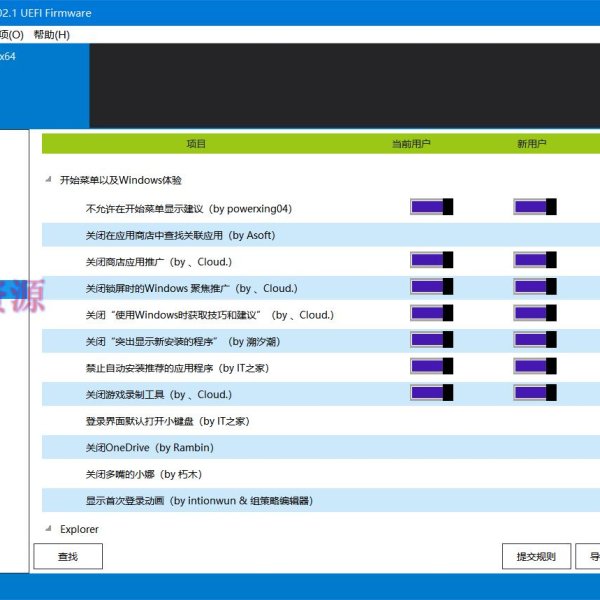Toggle 使用Windows时获取技巧和建议 for 当前用户
This screenshot has height=600, width=600.
(x=431, y=313)
